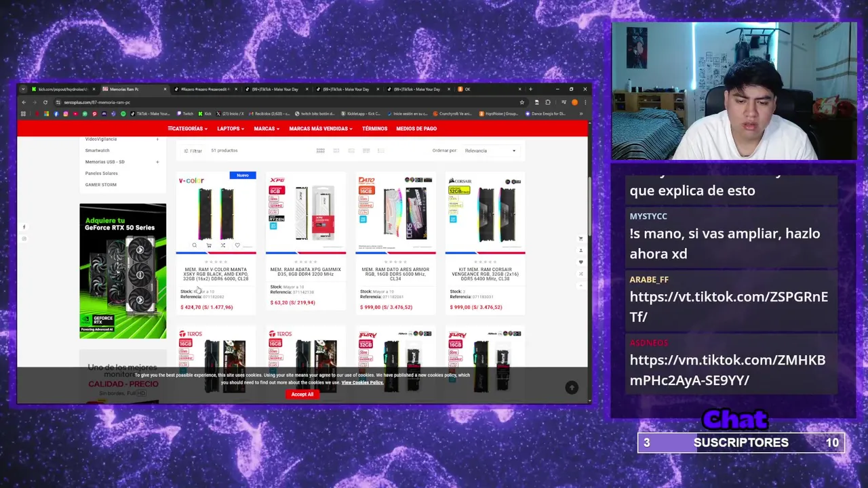The width and height of the screenshot is (868, 488).
Task: Open the View Cookies Policy link
Action: (362, 383)
